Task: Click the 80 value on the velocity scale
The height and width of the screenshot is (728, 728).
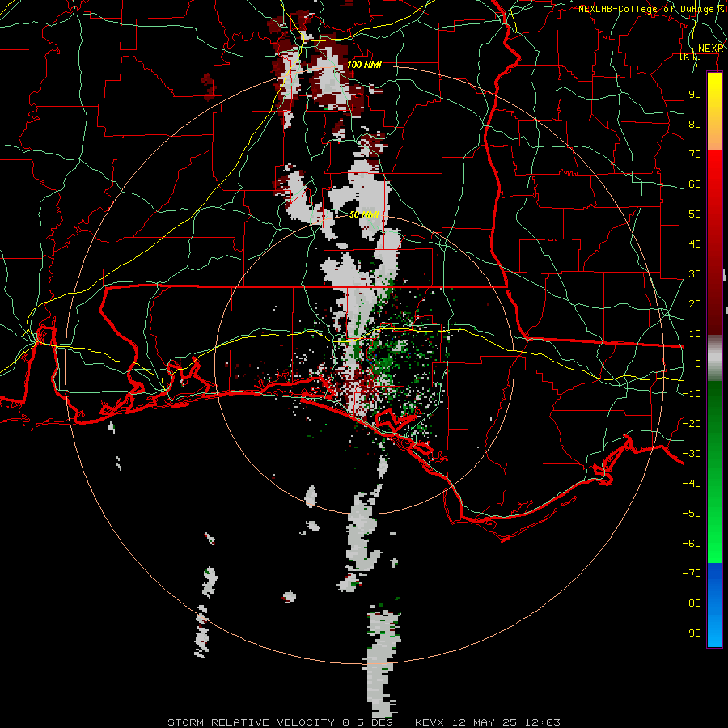Action: (x=695, y=125)
